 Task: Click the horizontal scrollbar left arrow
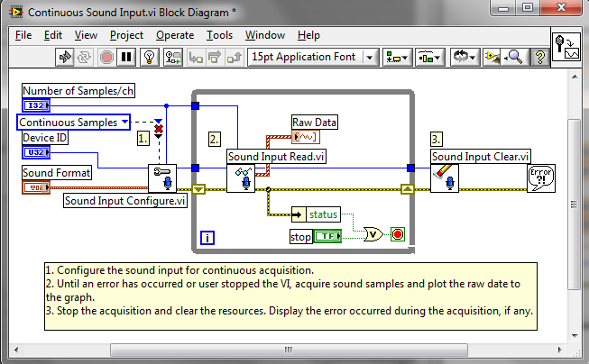pyautogui.click(x=16, y=350)
